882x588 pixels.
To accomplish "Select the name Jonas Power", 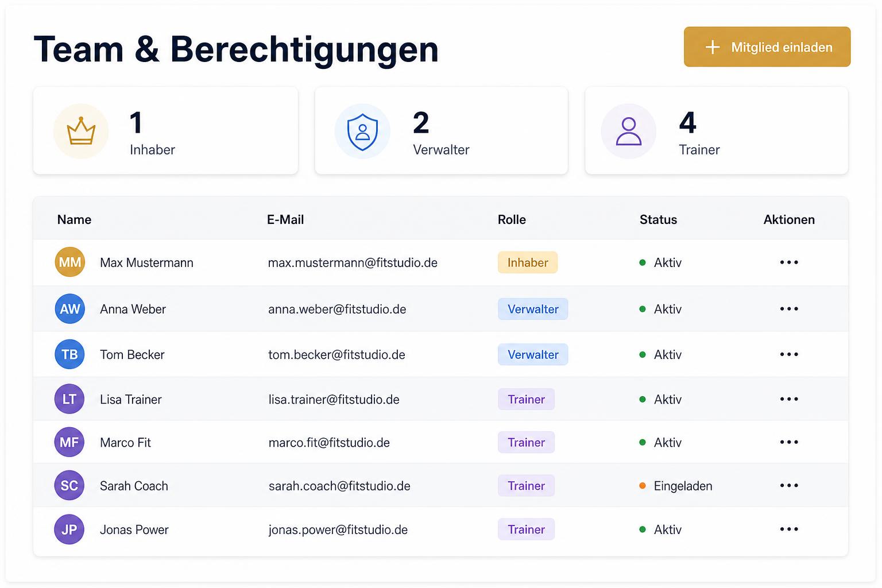I will click(x=134, y=529).
